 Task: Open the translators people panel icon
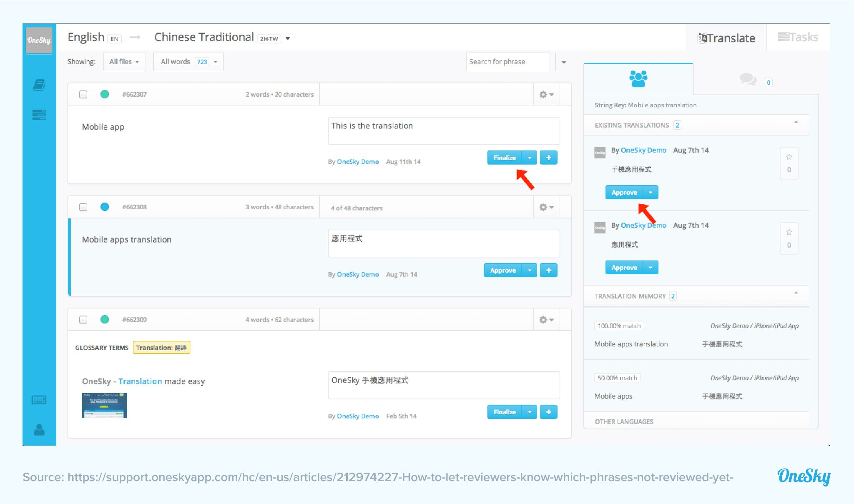pyautogui.click(x=638, y=78)
